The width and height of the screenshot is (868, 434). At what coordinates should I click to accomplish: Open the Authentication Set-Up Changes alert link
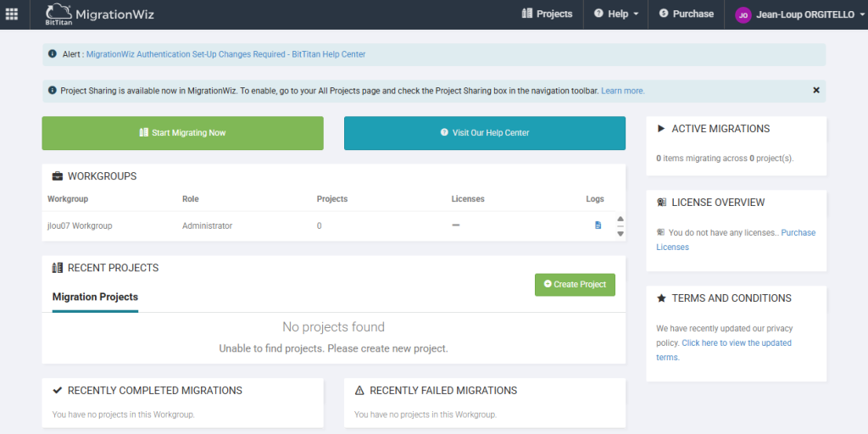pyautogui.click(x=225, y=54)
